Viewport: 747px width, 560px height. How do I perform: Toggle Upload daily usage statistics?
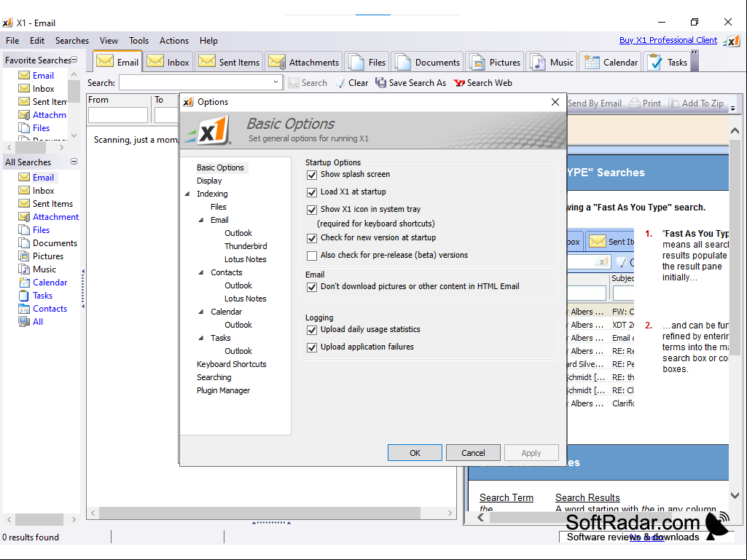coord(312,330)
